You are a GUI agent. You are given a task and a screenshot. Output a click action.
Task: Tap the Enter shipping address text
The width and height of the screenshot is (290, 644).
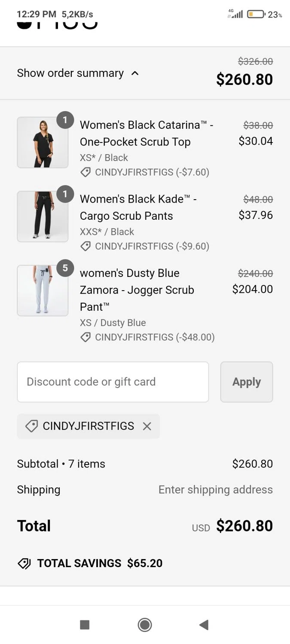point(215,490)
